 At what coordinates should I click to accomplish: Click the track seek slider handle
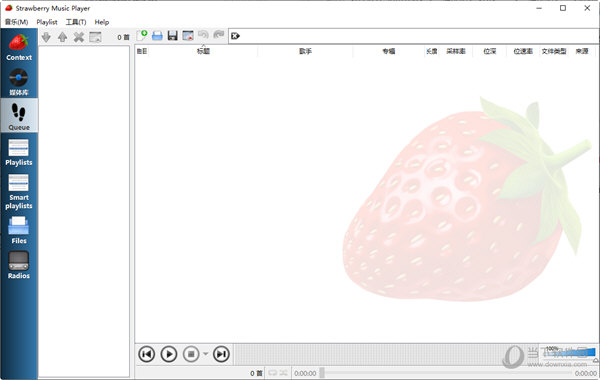(x=322, y=373)
